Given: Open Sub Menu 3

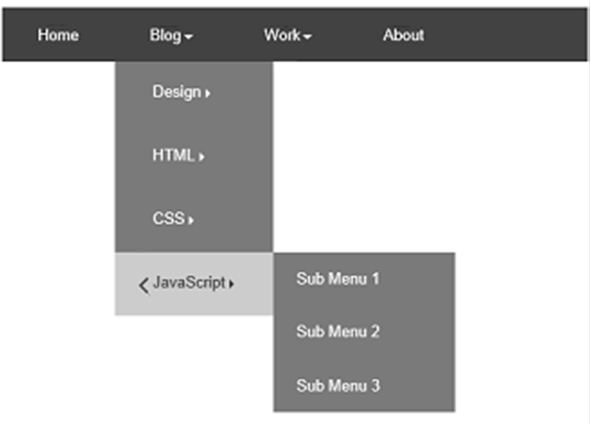Looking at the screenshot, I should tap(338, 386).
